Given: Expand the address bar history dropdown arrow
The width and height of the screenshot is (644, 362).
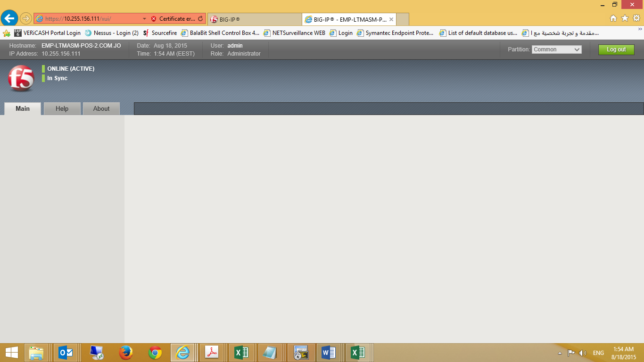Looking at the screenshot, I should point(144,19).
